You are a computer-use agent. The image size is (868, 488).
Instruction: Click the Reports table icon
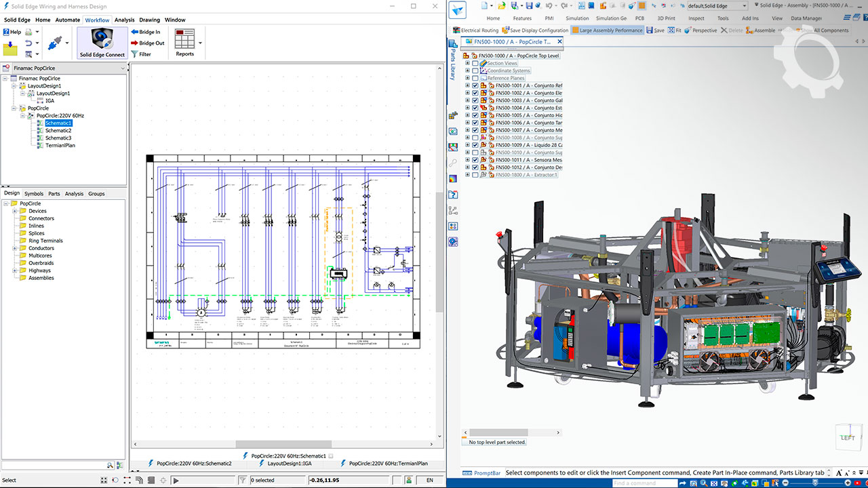(x=184, y=39)
